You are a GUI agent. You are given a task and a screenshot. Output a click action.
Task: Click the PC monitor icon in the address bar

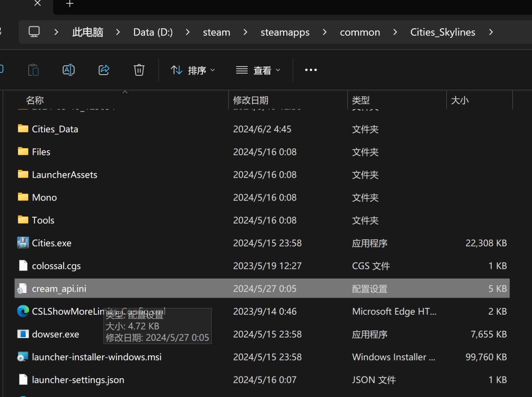pos(34,32)
